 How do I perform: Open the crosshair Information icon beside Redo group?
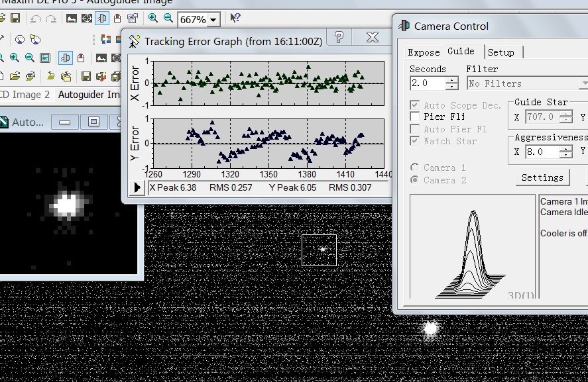(87, 18)
